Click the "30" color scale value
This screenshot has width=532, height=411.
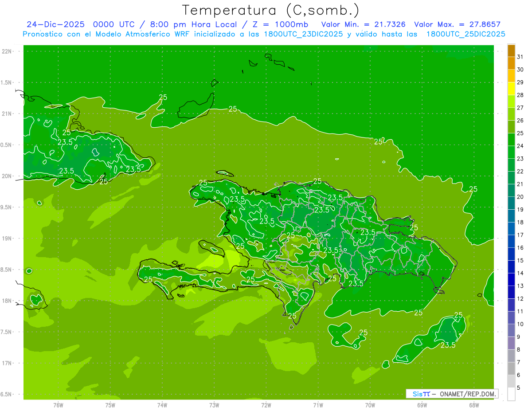click(520, 70)
